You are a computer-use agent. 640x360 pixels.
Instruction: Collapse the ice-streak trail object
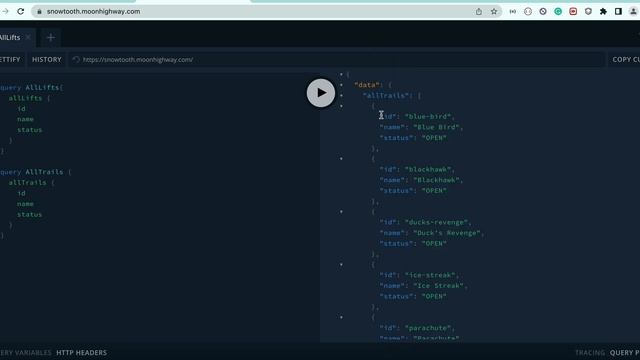(x=341, y=264)
